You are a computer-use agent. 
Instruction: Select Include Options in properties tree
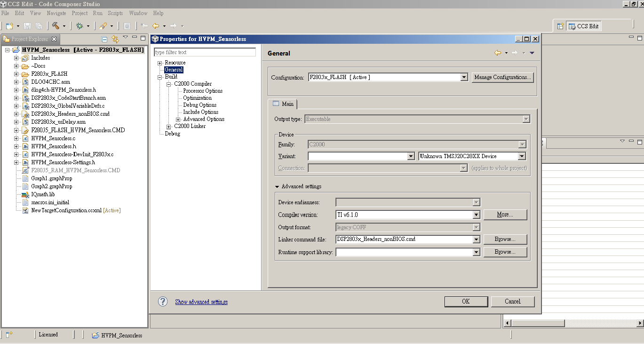200,112
